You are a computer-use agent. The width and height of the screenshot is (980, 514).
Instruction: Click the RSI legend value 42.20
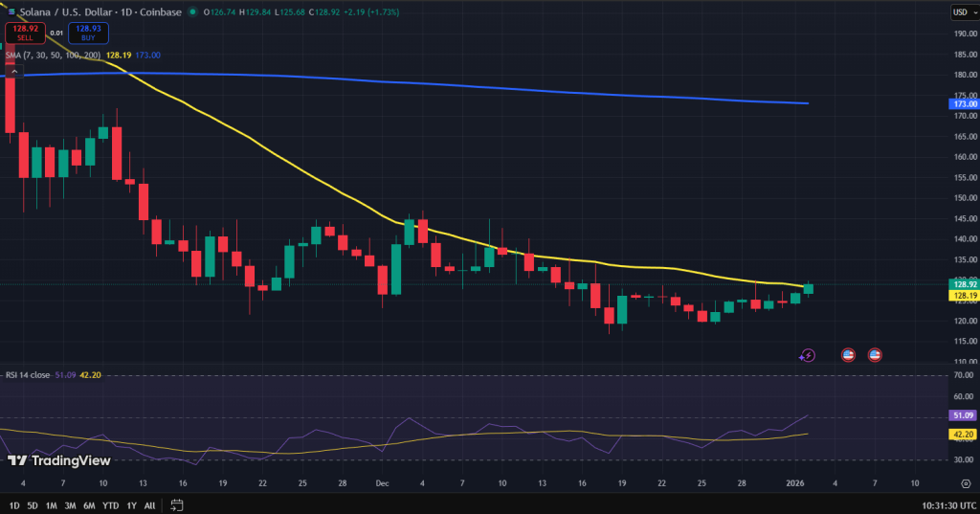tap(90, 375)
